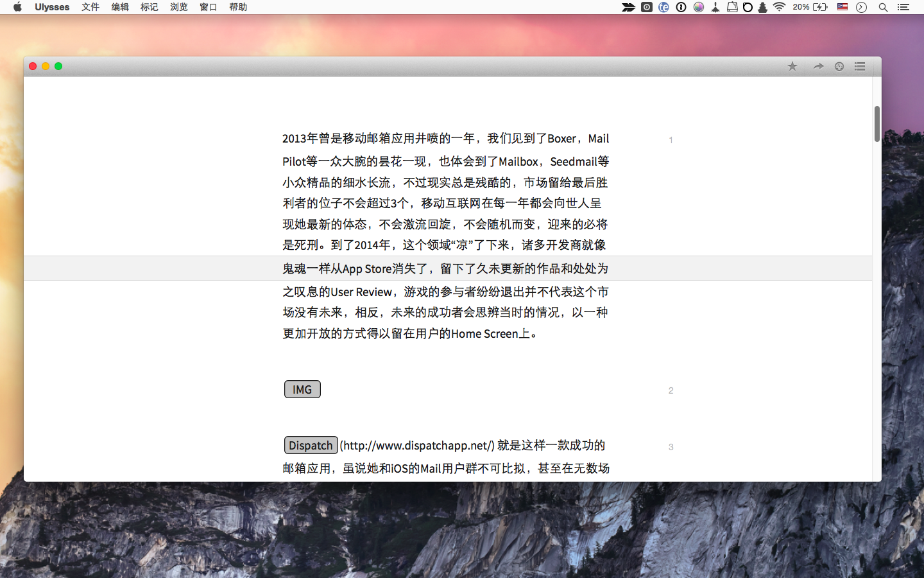The image size is (924, 578).
Task: Open the battery 20% status
Action: tap(810, 7)
